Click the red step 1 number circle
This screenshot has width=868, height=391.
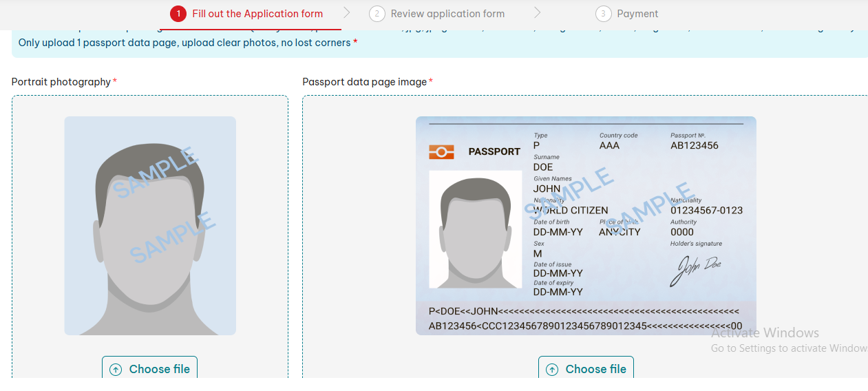[x=178, y=14]
